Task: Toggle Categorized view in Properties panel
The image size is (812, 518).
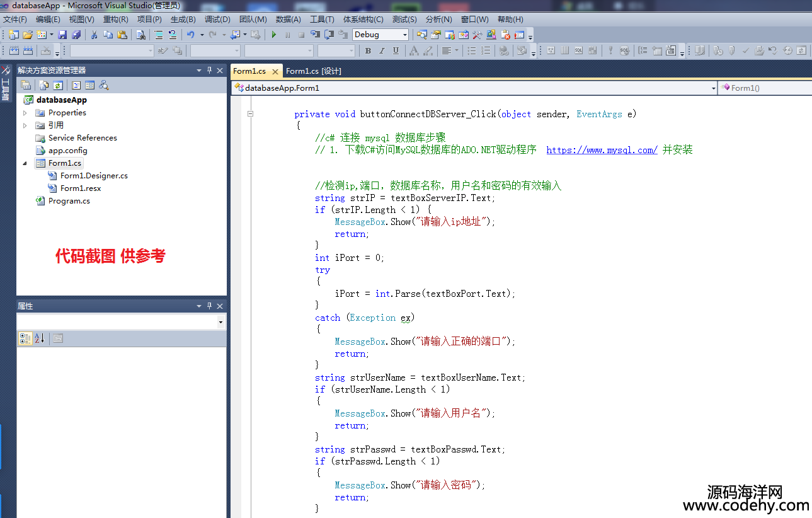Action: 25,338
